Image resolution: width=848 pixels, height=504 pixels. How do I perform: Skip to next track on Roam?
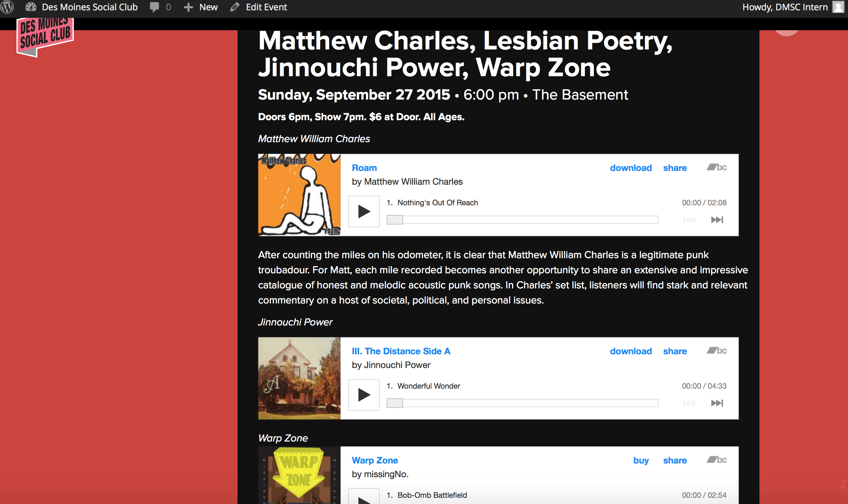pos(717,220)
